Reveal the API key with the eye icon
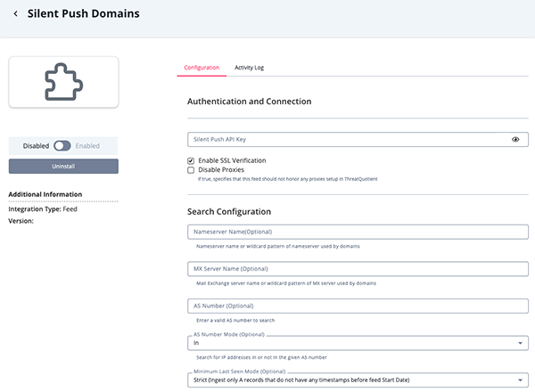Viewport: 535px width, 392px height. [x=515, y=139]
